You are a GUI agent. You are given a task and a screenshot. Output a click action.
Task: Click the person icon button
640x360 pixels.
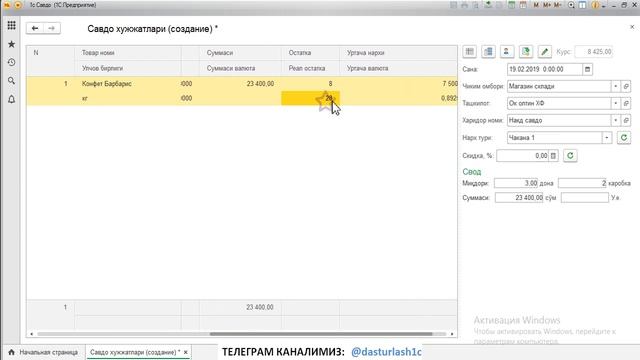(507, 51)
